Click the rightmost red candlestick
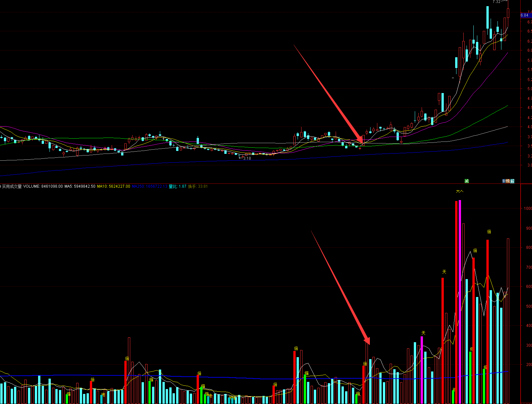Screen dimensions: 532x404 click(508, 13)
